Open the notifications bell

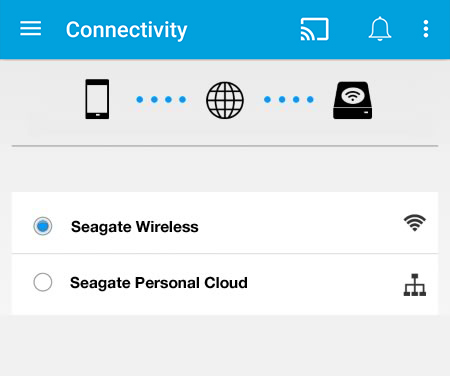click(380, 29)
